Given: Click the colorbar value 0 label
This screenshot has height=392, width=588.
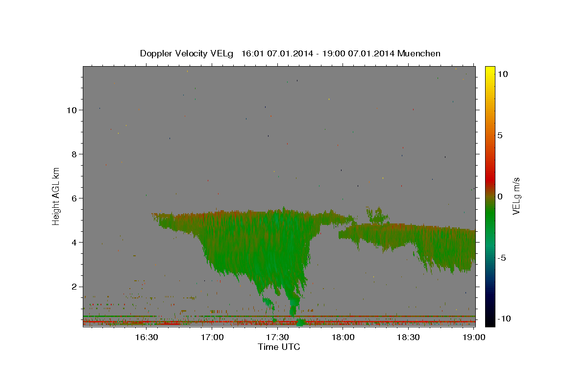Looking at the screenshot, I should (500, 196).
